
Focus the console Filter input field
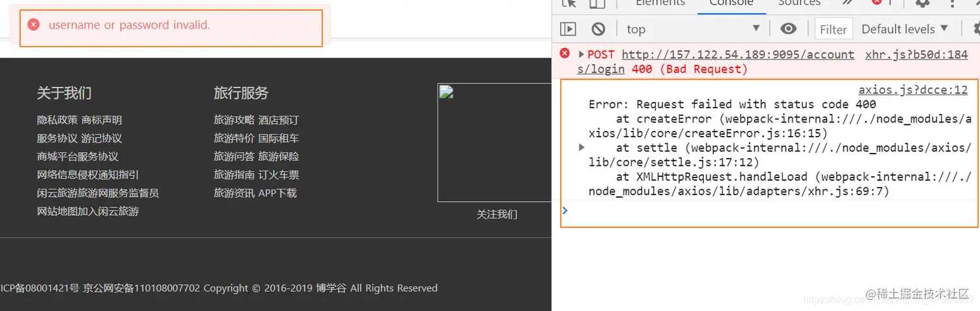click(x=833, y=29)
